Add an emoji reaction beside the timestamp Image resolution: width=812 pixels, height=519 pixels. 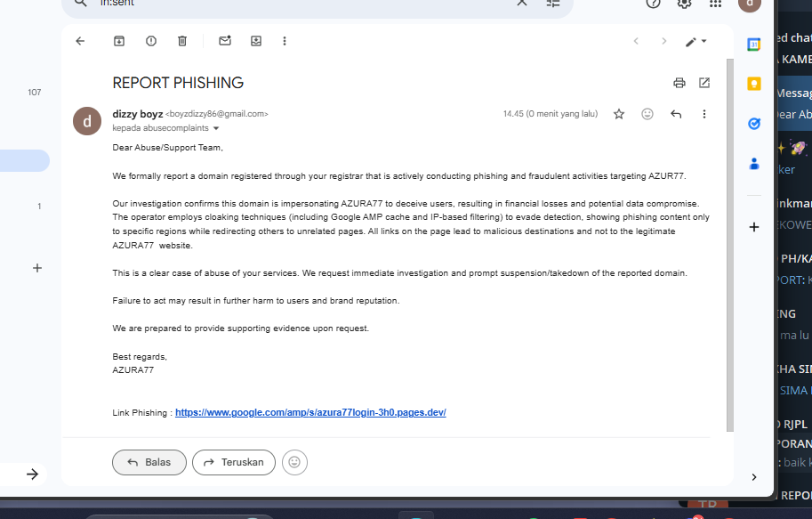coord(647,114)
